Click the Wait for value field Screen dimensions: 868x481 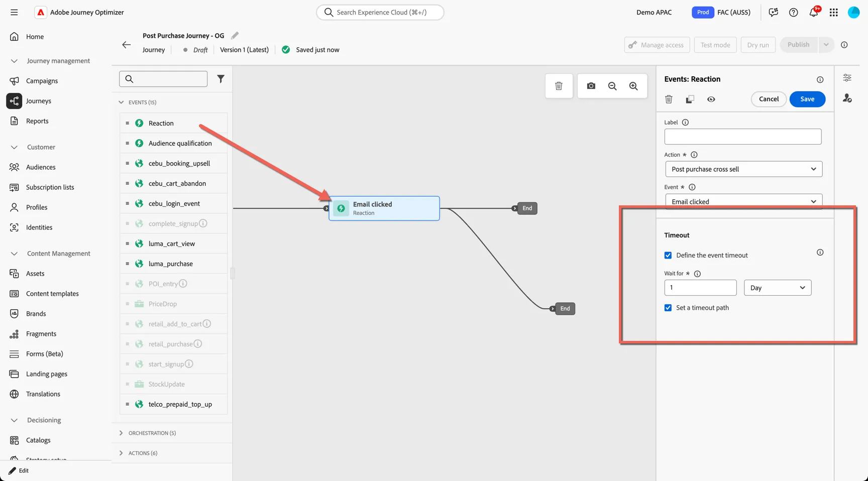700,288
